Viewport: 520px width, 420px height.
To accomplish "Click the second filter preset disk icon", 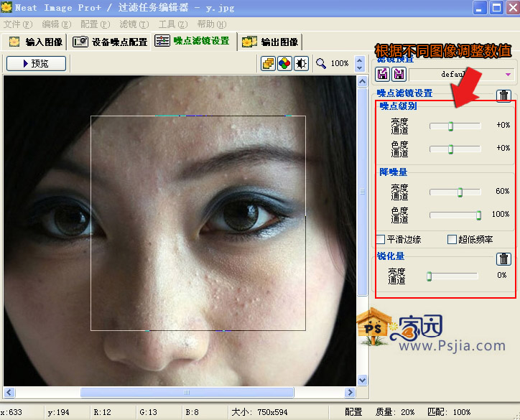I will tap(399, 74).
